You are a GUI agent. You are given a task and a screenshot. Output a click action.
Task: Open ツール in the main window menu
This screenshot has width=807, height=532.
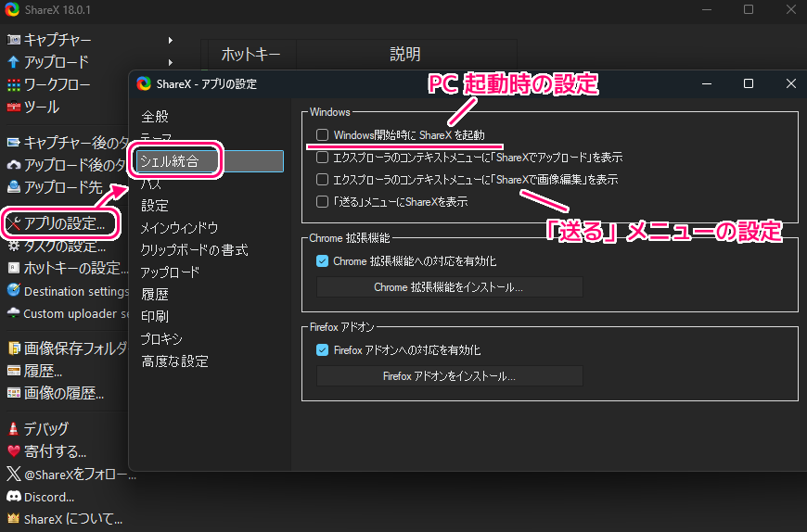tap(41, 107)
